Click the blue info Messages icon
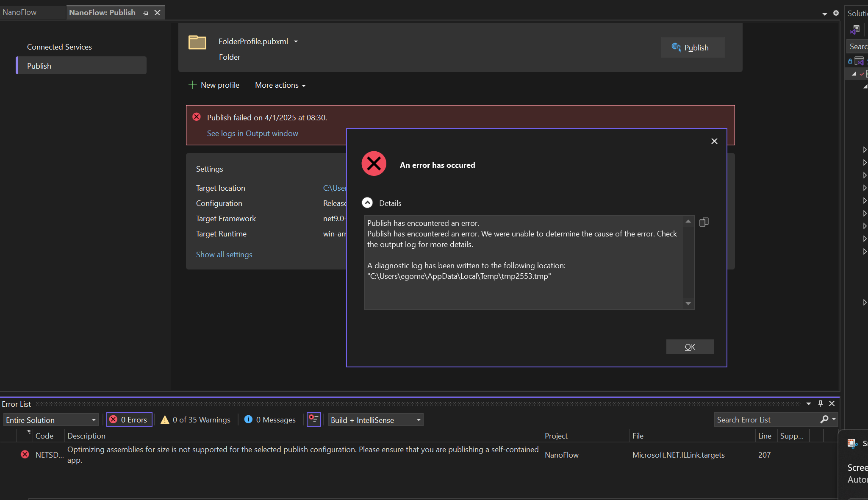 [x=249, y=420]
